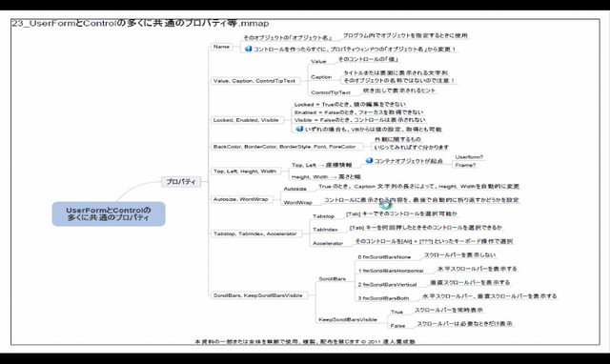Click the info icon next to コンテナオブジェクトが起点
610x364 pixels.
point(369,160)
